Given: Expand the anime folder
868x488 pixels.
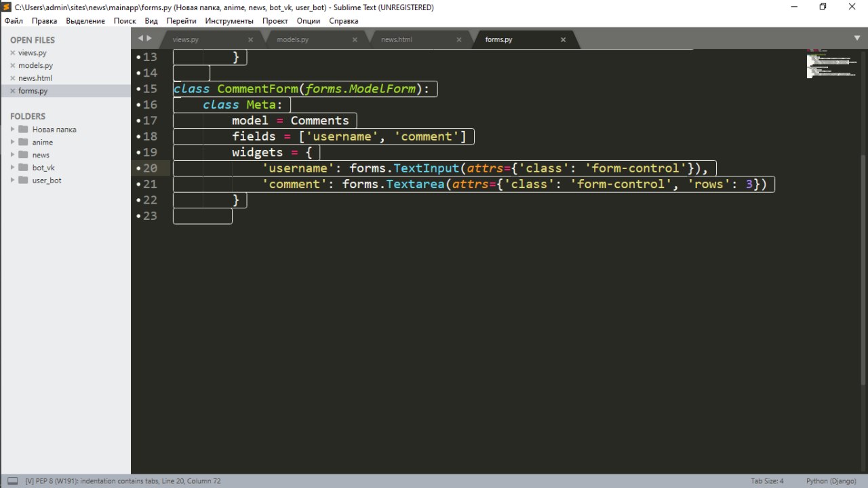Looking at the screenshot, I should tap(13, 142).
